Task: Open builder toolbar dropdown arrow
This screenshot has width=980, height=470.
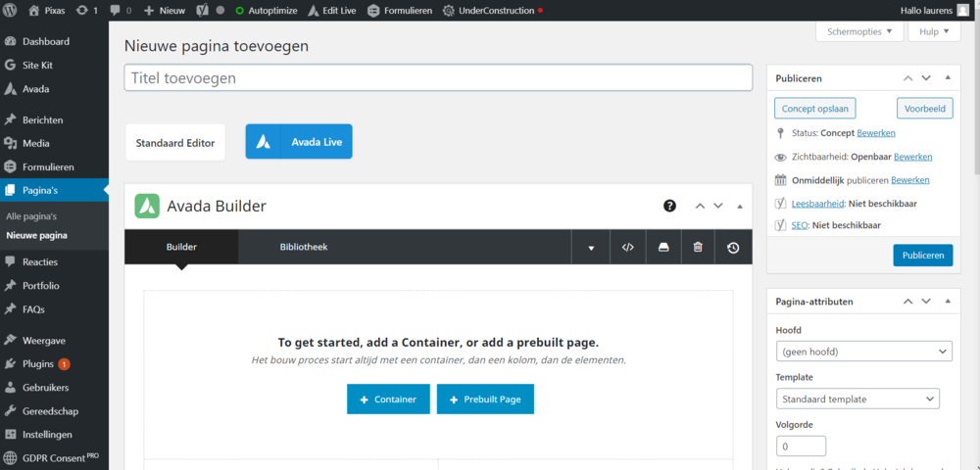Action: tap(591, 247)
